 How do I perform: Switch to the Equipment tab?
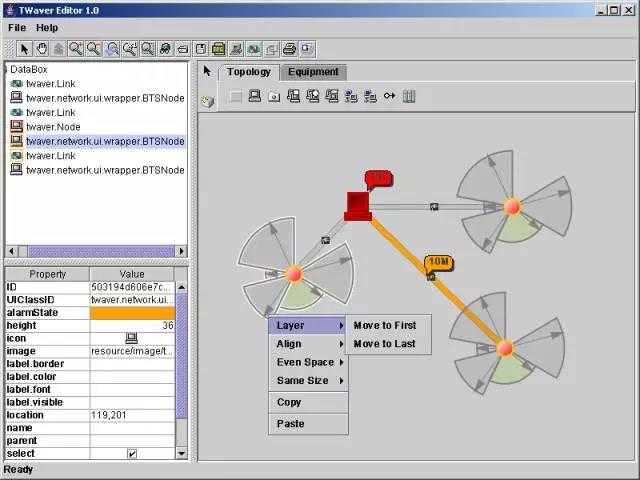[x=313, y=72]
